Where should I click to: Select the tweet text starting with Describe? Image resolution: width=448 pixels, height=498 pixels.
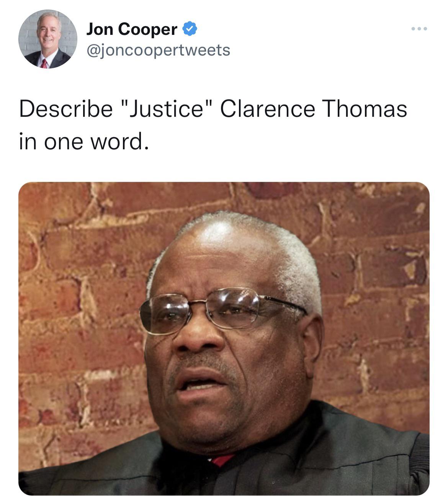click(x=213, y=125)
